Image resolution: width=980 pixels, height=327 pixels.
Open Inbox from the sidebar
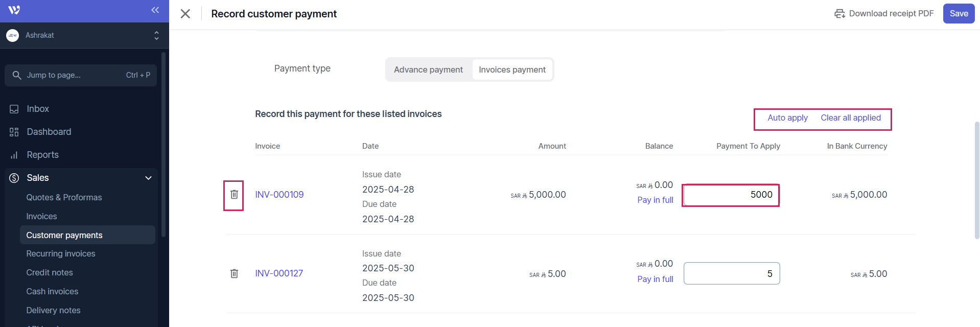[38, 109]
